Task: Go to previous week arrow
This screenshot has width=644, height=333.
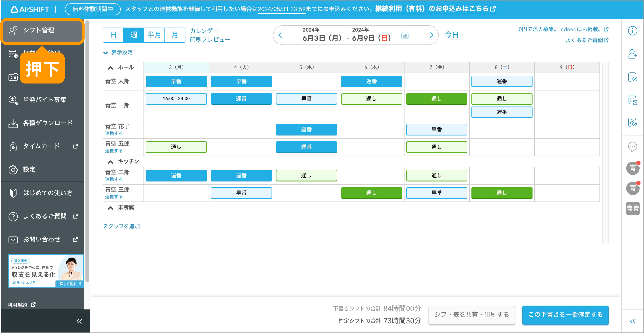Action: tap(280, 35)
